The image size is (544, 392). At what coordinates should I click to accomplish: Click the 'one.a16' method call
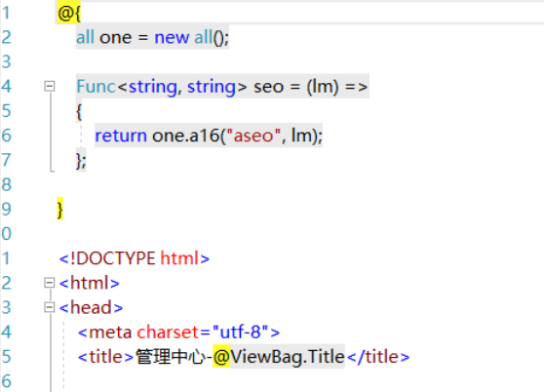[x=185, y=136]
